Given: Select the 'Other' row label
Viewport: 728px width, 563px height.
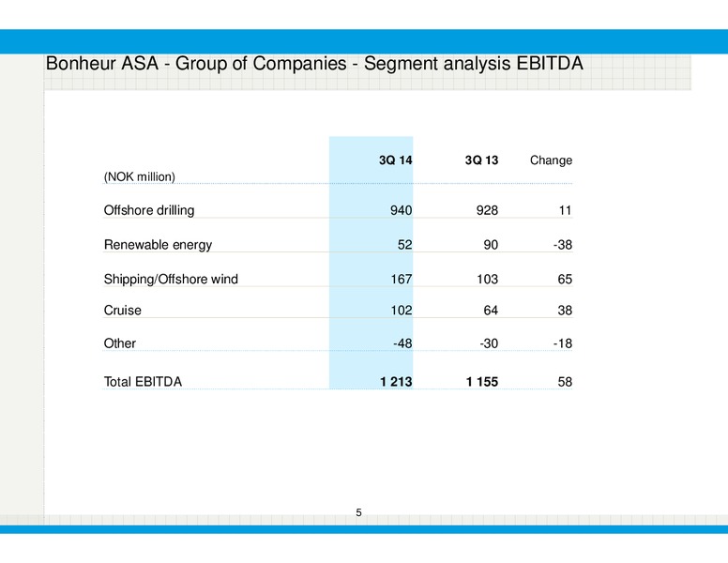Looking at the screenshot, I should (120, 343).
